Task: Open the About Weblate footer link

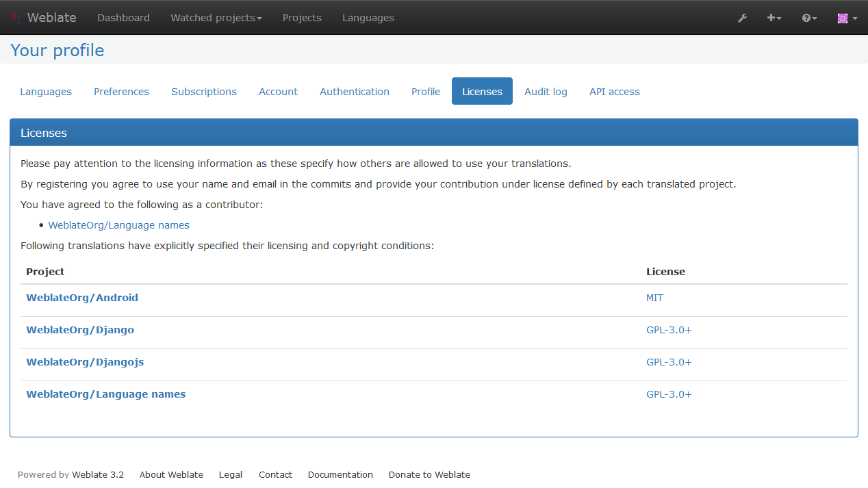Action: tap(171, 475)
